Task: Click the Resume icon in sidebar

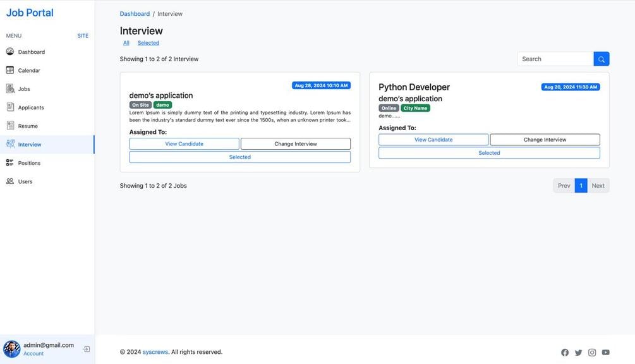Action: click(x=10, y=126)
